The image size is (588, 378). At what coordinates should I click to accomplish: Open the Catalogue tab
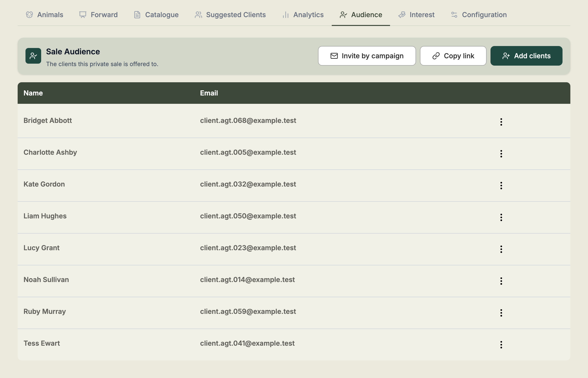pyautogui.click(x=156, y=15)
